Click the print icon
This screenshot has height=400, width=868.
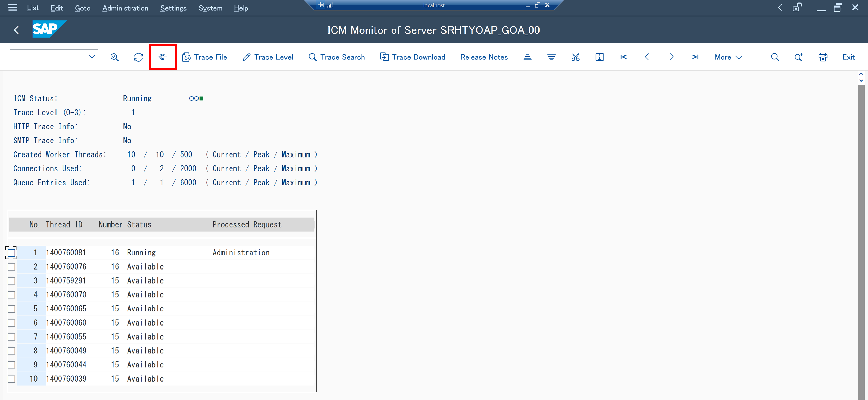click(822, 57)
